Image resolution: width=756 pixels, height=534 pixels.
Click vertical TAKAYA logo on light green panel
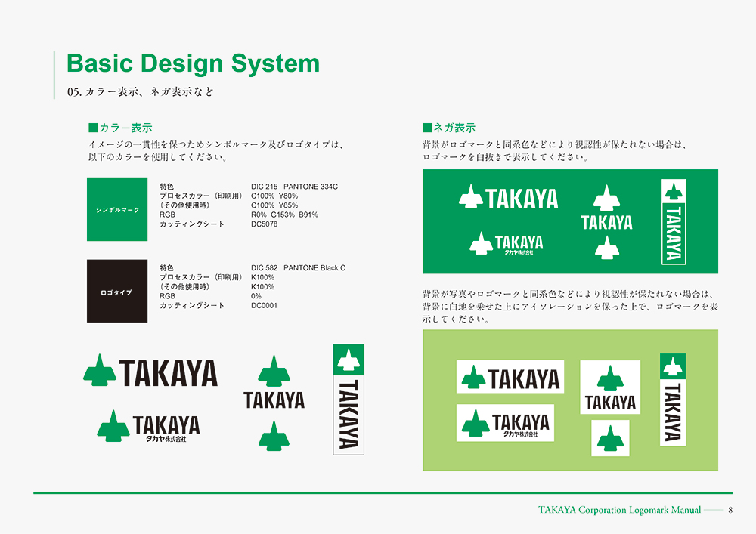point(673,400)
